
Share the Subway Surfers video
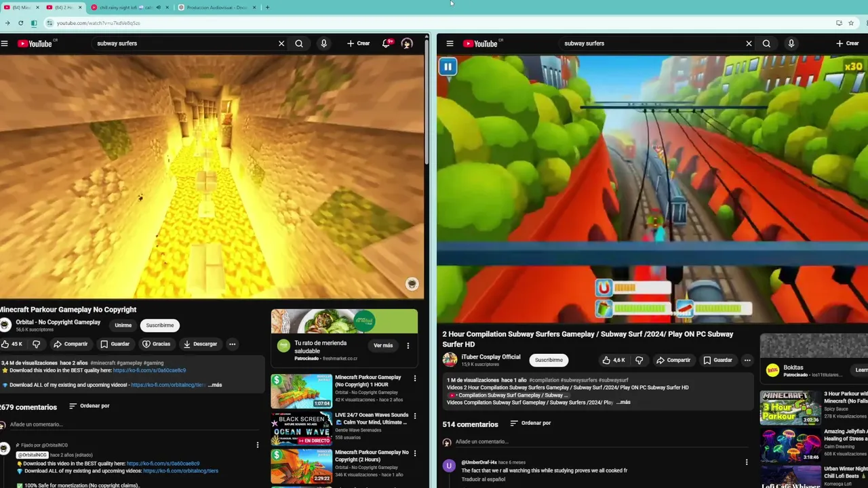(x=673, y=360)
